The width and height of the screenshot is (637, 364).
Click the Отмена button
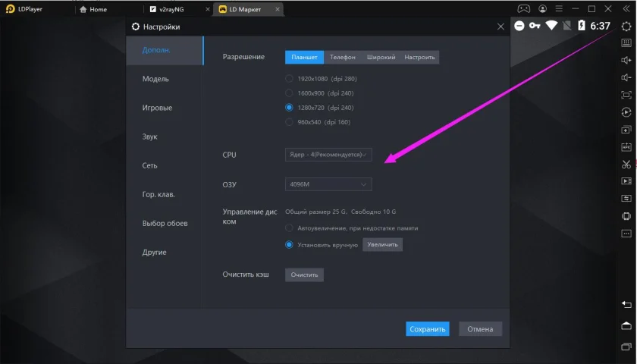point(480,329)
